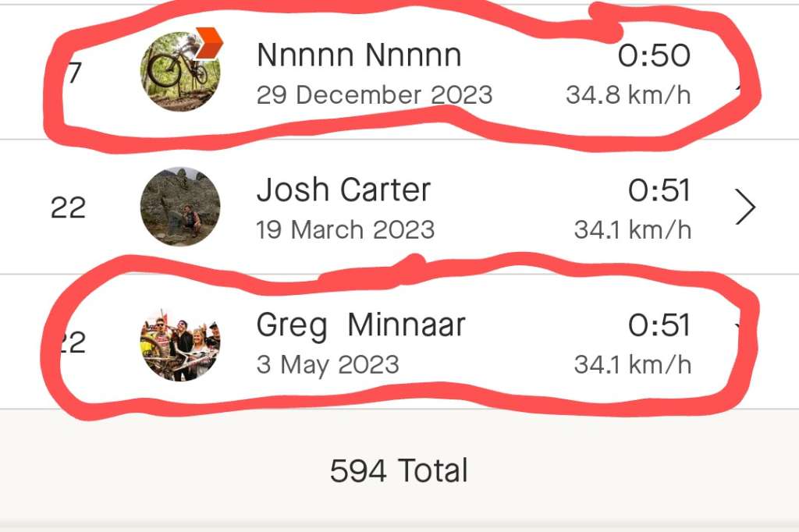Click the date 29 December 2023
This screenshot has height=532, width=799.
[373, 95]
